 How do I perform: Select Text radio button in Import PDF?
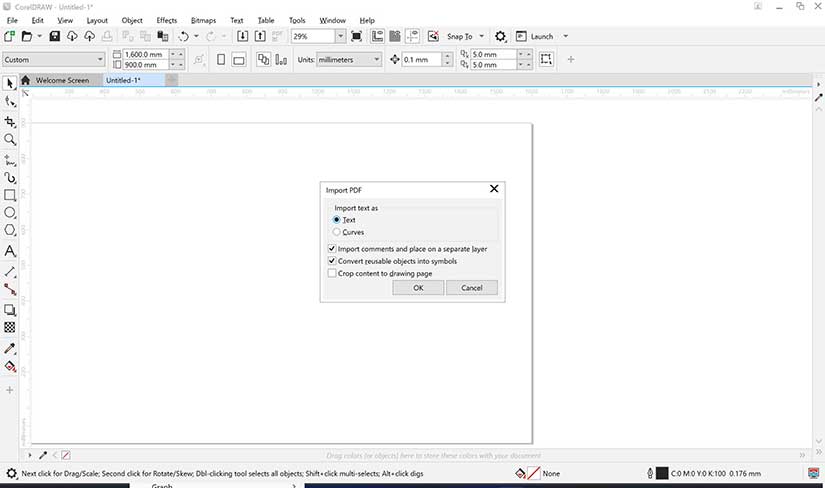(x=337, y=220)
